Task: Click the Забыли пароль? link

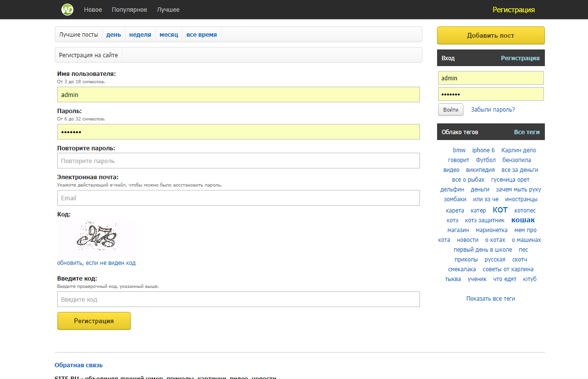Action: coord(493,110)
